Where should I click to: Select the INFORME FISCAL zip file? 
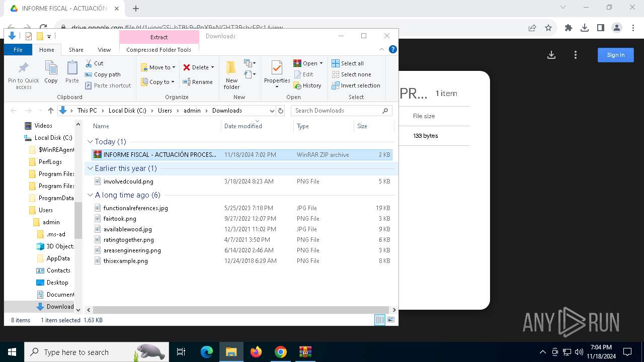pos(242,155)
